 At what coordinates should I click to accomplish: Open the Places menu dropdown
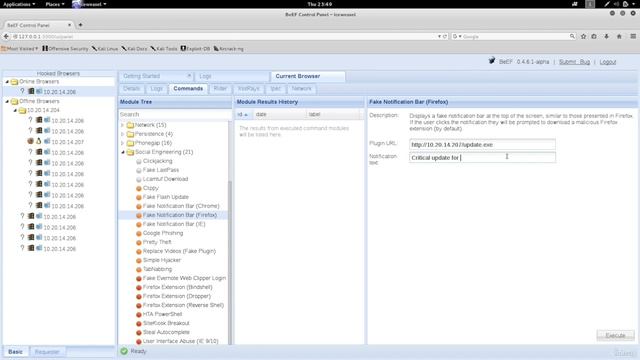pos(55,4)
